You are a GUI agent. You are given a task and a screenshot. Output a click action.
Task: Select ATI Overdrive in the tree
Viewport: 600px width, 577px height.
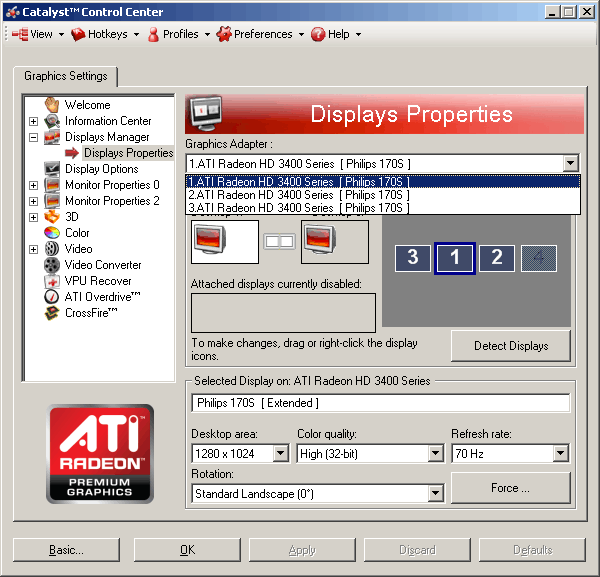coord(102,297)
